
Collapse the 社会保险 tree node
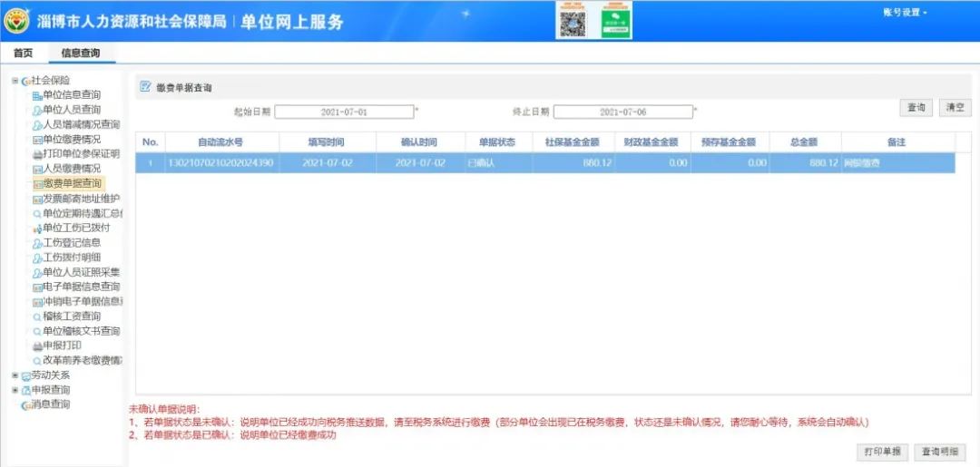(x=15, y=81)
